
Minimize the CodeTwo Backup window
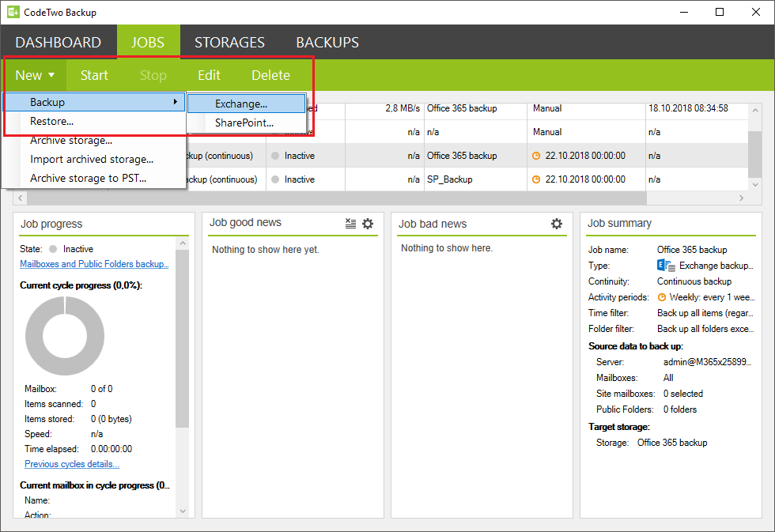coord(684,12)
